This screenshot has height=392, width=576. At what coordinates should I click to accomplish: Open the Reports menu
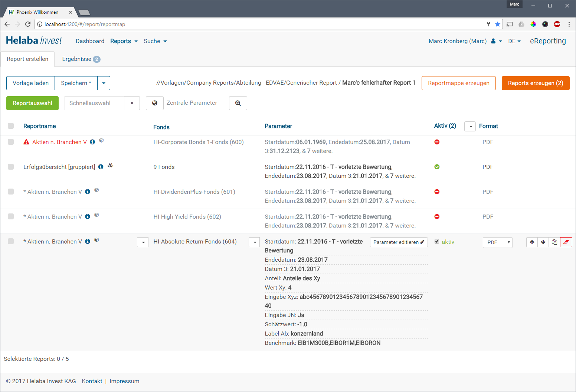click(124, 41)
